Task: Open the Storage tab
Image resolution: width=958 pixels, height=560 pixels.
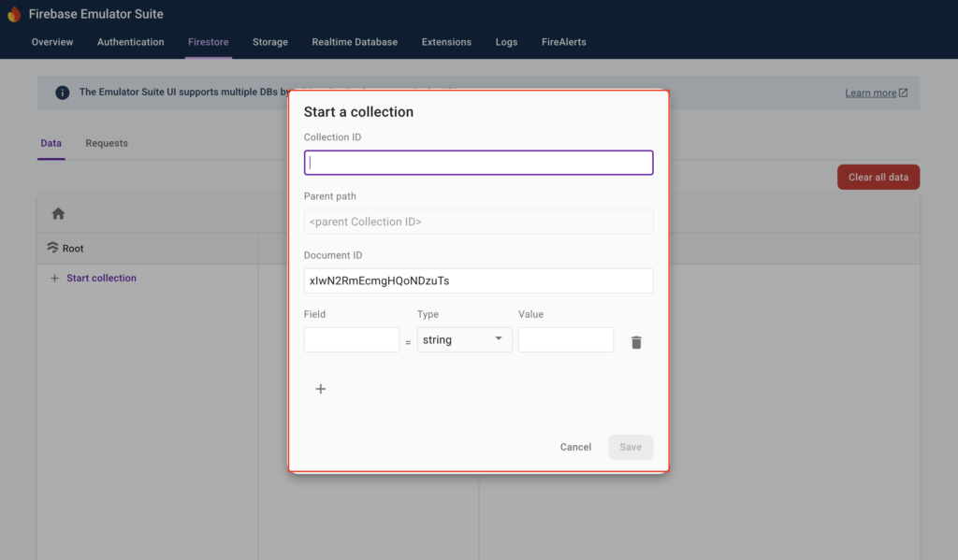Action: [x=270, y=42]
